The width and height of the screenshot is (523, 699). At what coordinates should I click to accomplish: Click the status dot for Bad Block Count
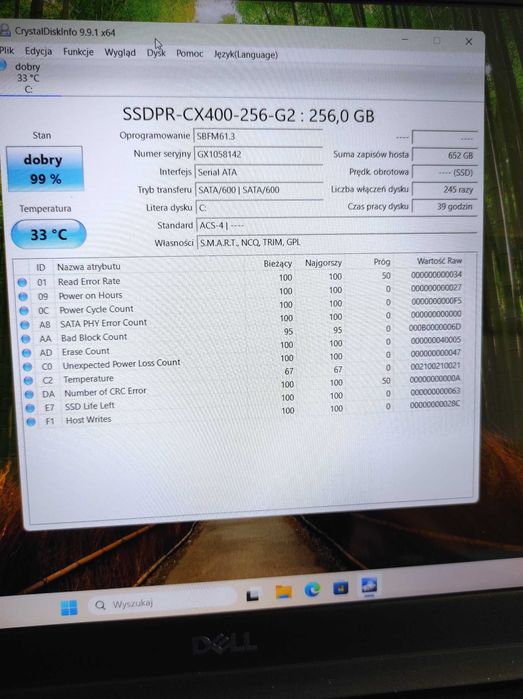tap(25, 339)
